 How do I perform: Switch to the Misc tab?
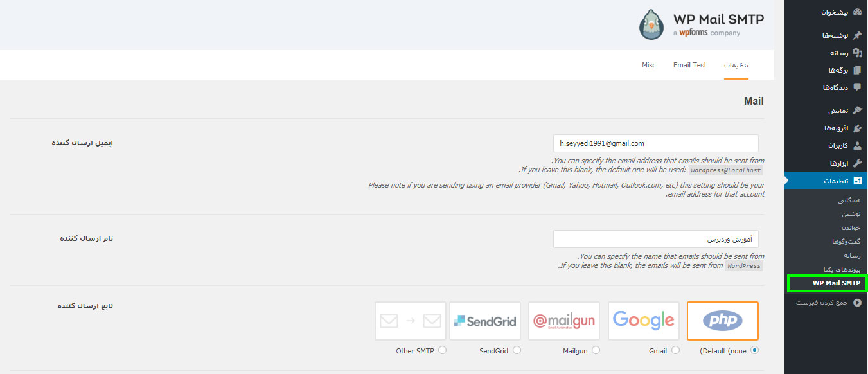pyautogui.click(x=649, y=66)
